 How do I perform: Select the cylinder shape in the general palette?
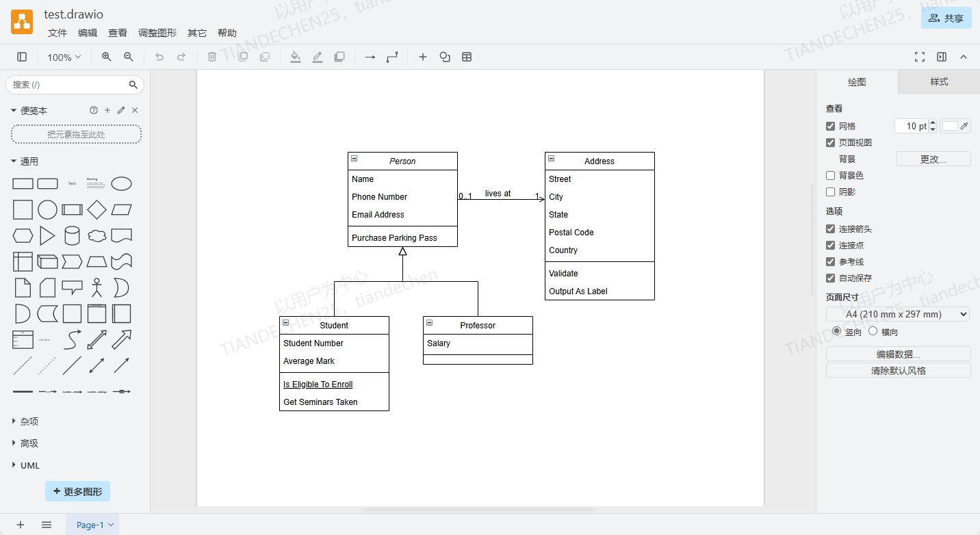[x=72, y=236]
